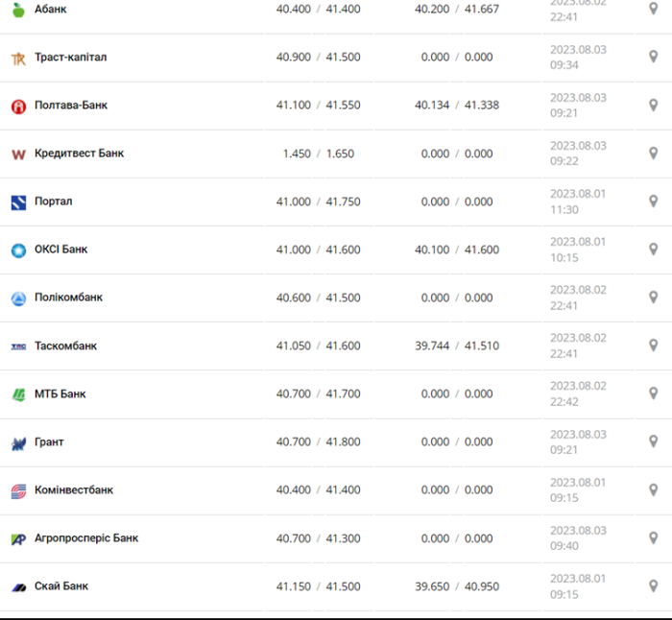Click the МТБ Банк green logo

click(17, 393)
